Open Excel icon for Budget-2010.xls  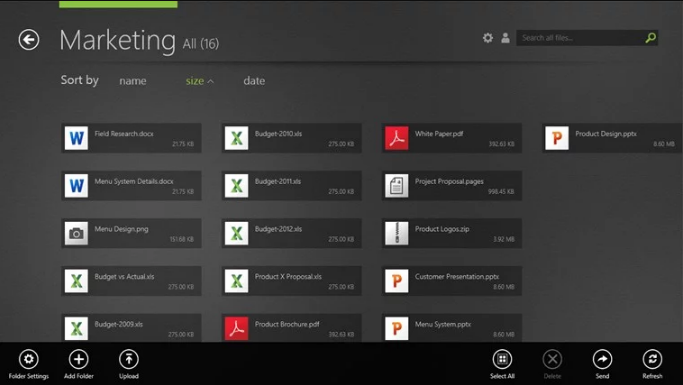click(237, 138)
